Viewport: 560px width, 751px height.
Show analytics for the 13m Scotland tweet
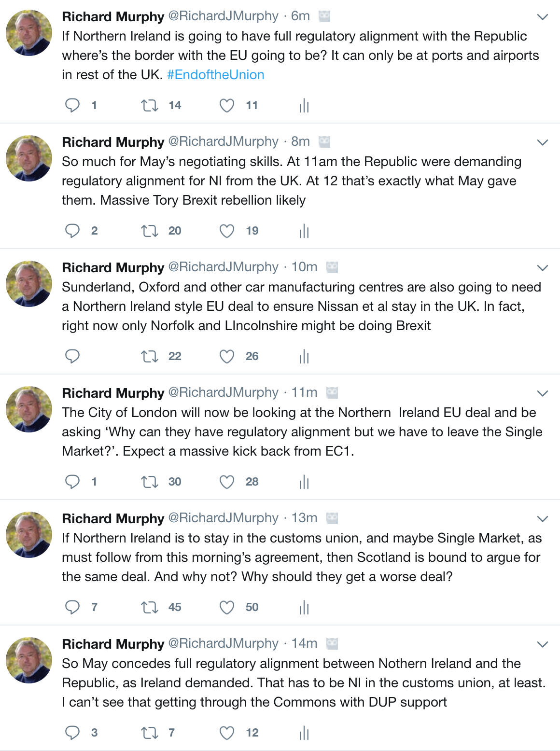click(x=304, y=607)
